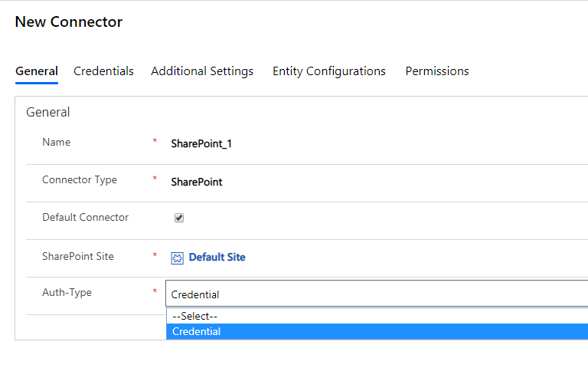This screenshot has width=588, height=368.
Task: Click the Connector Type field label
Action: pos(80,180)
